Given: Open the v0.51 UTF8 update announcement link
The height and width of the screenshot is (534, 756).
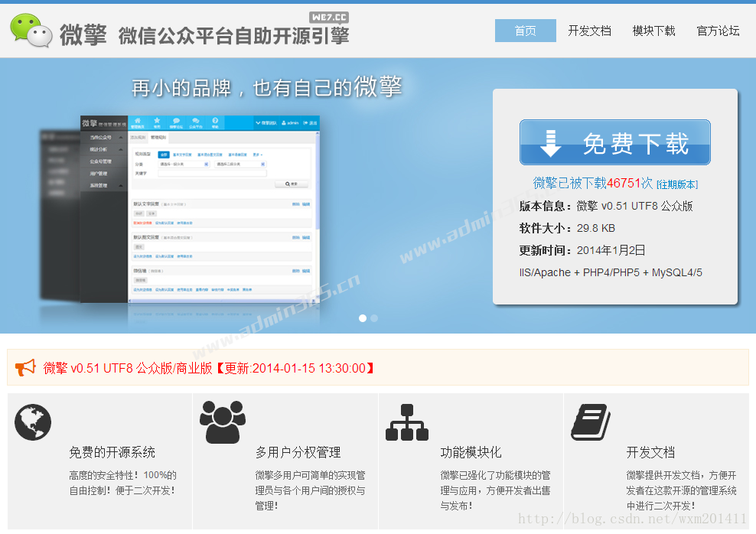Looking at the screenshot, I should click(208, 368).
